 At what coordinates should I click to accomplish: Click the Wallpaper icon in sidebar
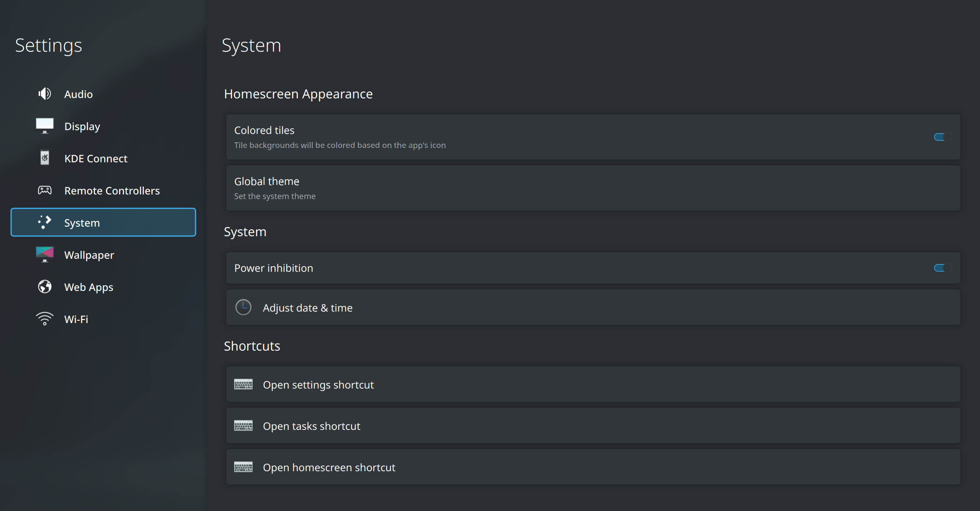pos(45,255)
